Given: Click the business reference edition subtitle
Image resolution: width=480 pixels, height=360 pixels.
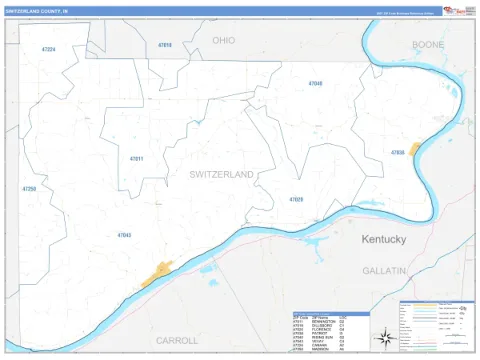Looking at the screenshot, I should pyautogui.click(x=405, y=14).
